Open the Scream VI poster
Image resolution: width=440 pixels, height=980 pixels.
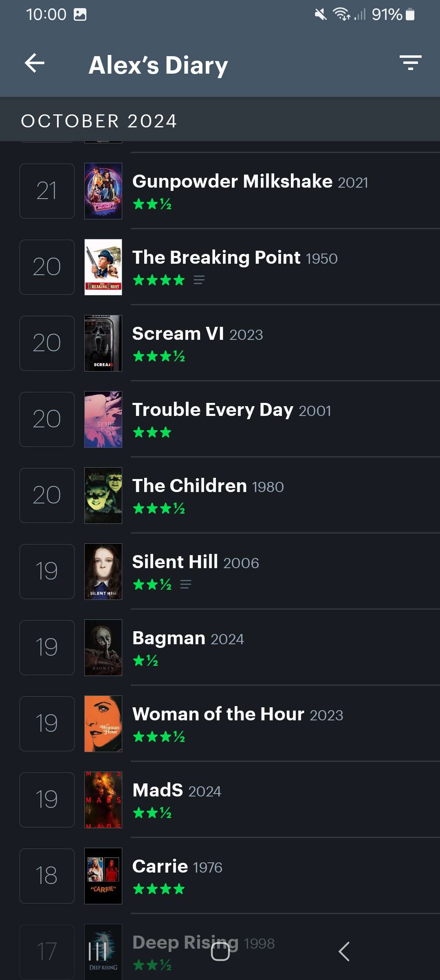pos(103,343)
